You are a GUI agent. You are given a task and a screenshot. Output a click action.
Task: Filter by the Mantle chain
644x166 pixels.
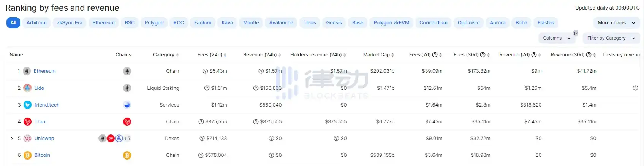coord(251,23)
